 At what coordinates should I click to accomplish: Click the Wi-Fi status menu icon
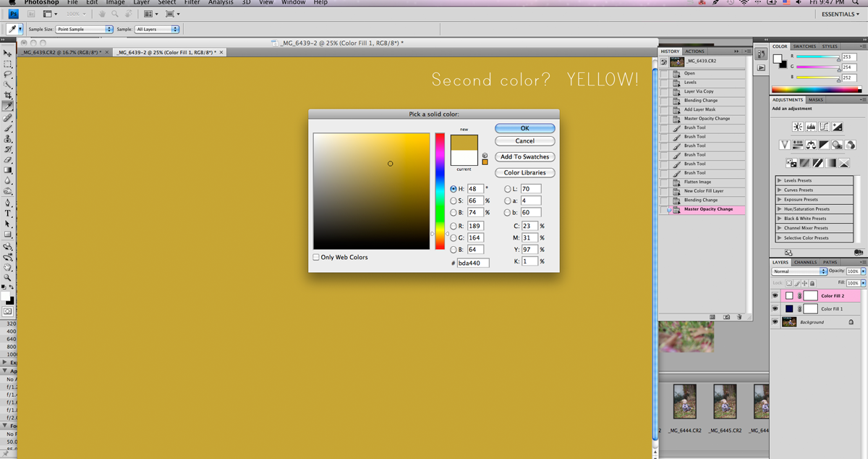tap(744, 3)
